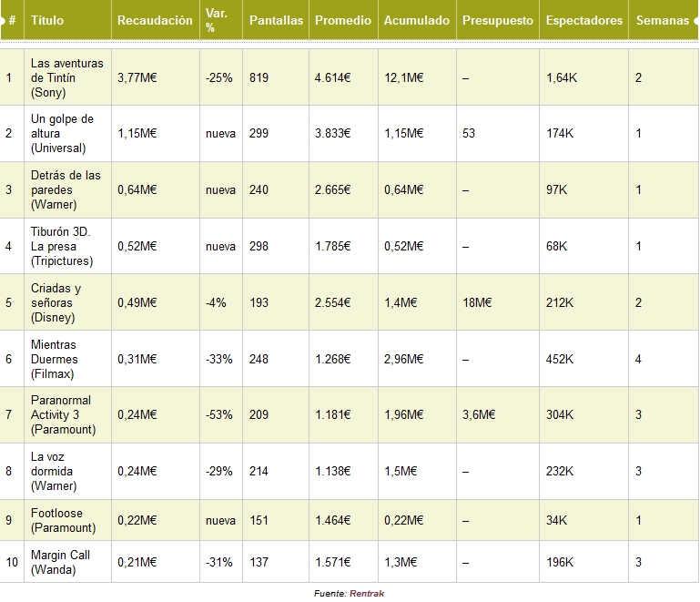Click the Acumulado column header

[417, 20]
